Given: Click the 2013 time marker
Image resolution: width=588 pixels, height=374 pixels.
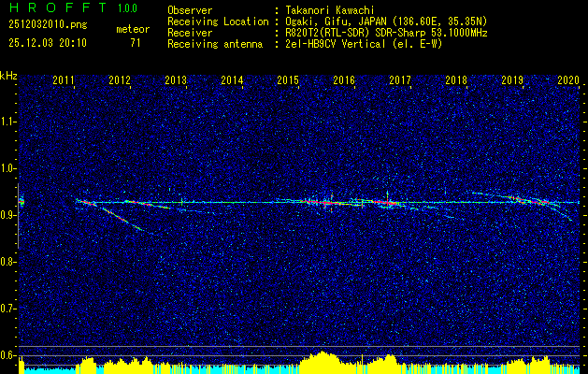Looking at the screenshot, I should pyautogui.click(x=176, y=79).
